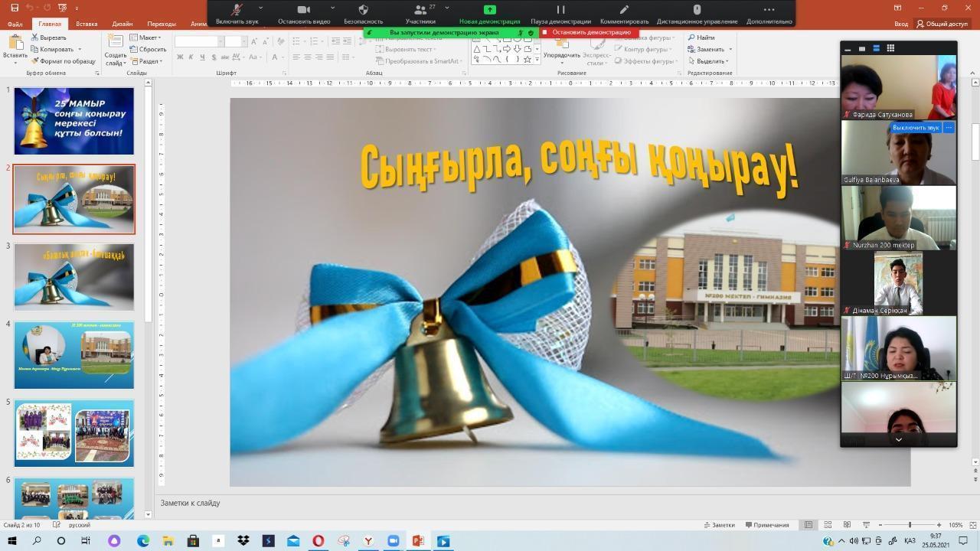980x551 pixels.
Task: Expand the 'Макет' layout dropdown
Action: tap(145, 37)
